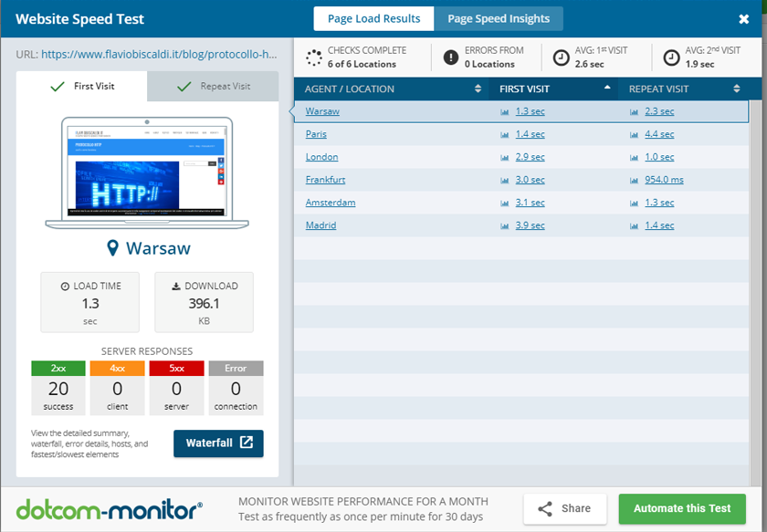Open the Madrid location link

320,225
